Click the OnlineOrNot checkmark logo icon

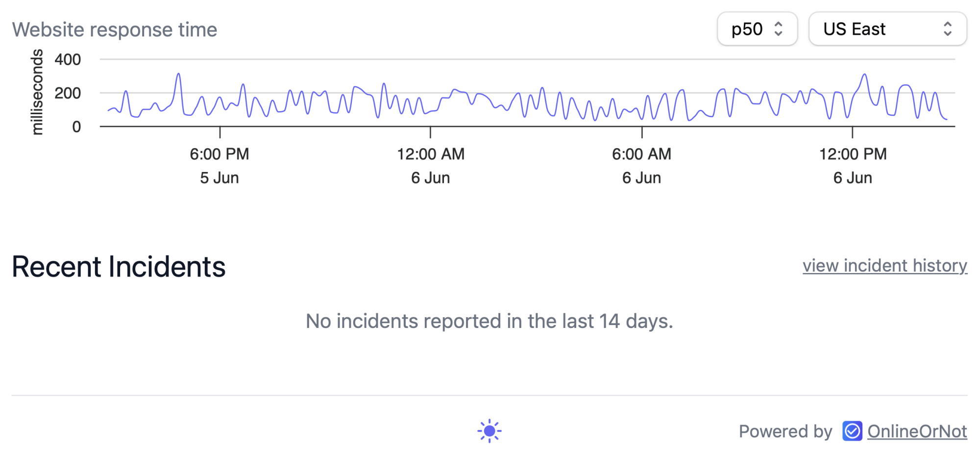click(x=852, y=431)
